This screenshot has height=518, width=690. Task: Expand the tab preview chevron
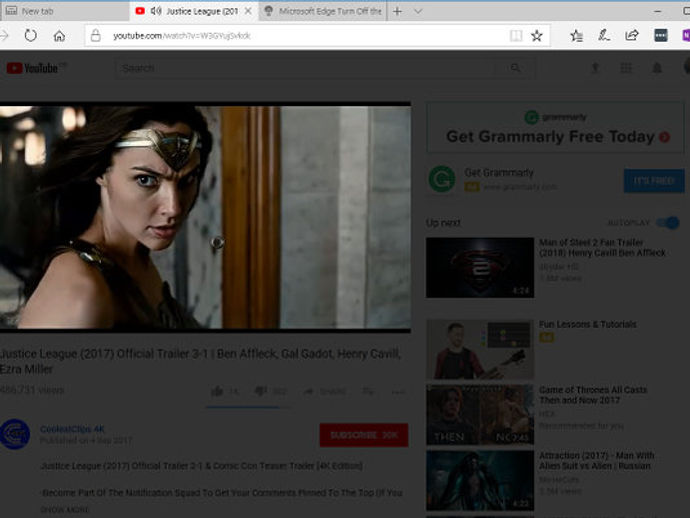click(x=418, y=11)
